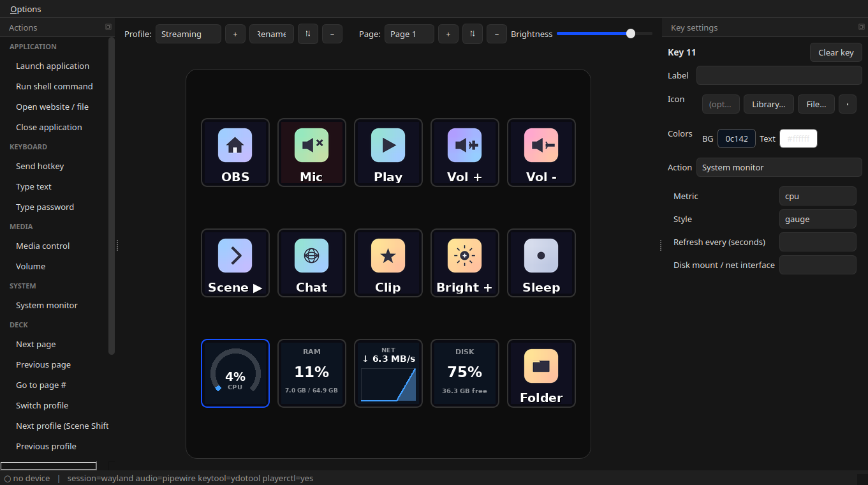Screen dimensions: 868x485
Task: Choose Send hotkey action
Action: [x=40, y=166]
